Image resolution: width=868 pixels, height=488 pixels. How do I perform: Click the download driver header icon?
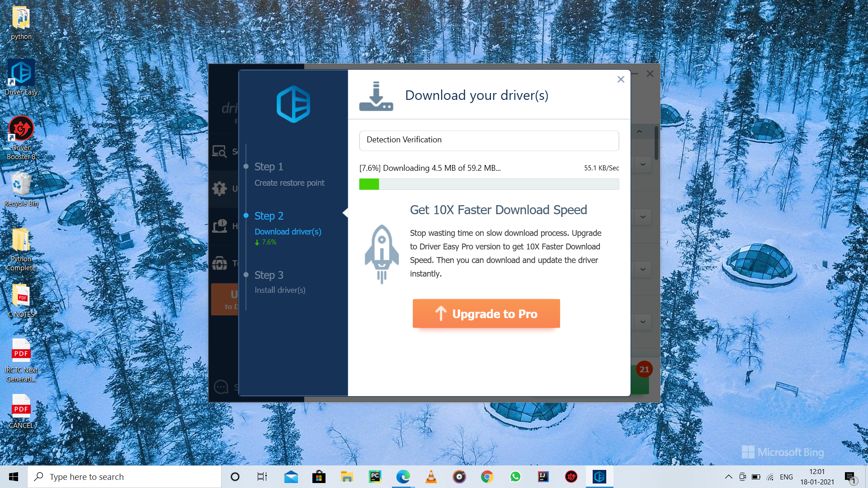tap(376, 96)
